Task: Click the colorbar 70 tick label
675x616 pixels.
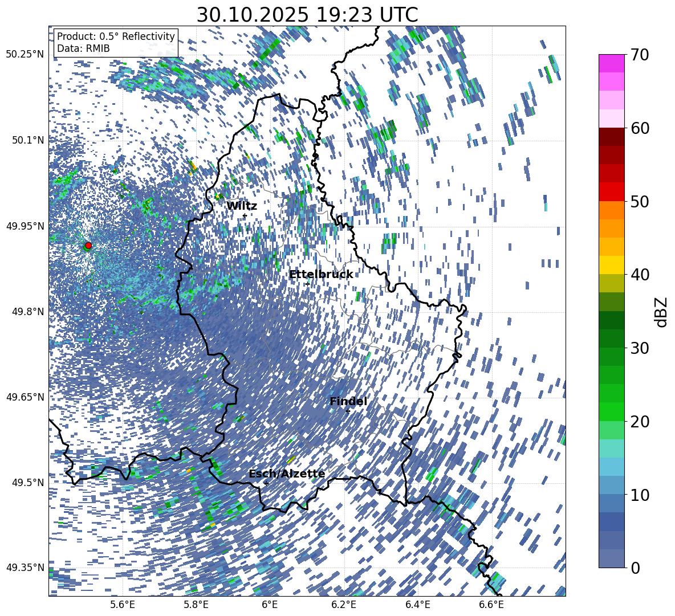Action: (640, 55)
